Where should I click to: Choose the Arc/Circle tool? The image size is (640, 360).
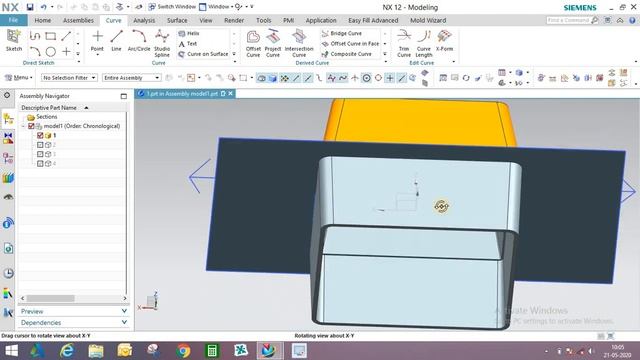[x=139, y=41]
